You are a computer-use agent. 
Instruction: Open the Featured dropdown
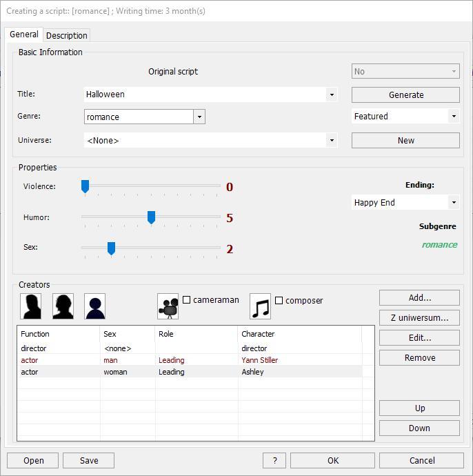(x=453, y=117)
